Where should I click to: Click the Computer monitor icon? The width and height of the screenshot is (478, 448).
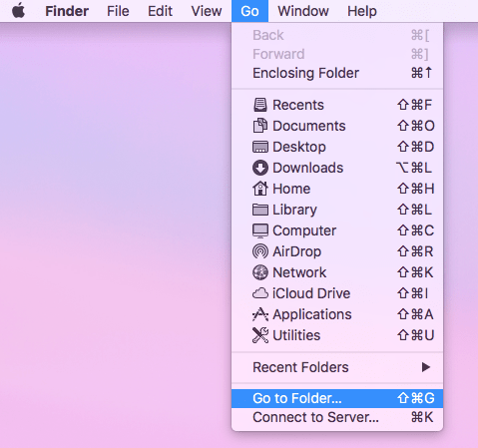tap(260, 230)
